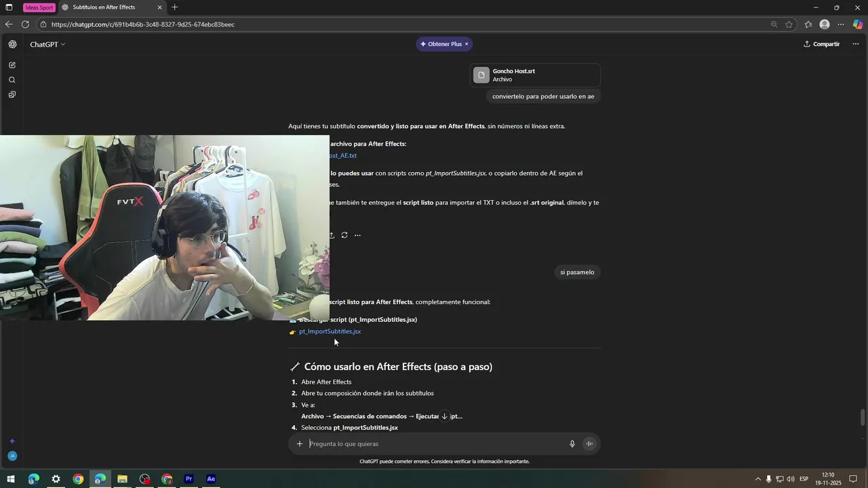The width and height of the screenshot is (868, 488).
Task: Close the Subtítulos en After Effects tab
Action: click(160, 7)
